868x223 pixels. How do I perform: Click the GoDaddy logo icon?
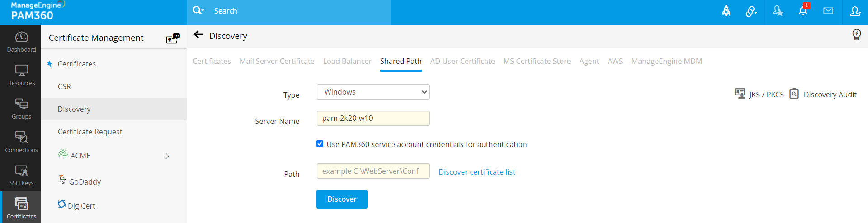click(62, 180)
